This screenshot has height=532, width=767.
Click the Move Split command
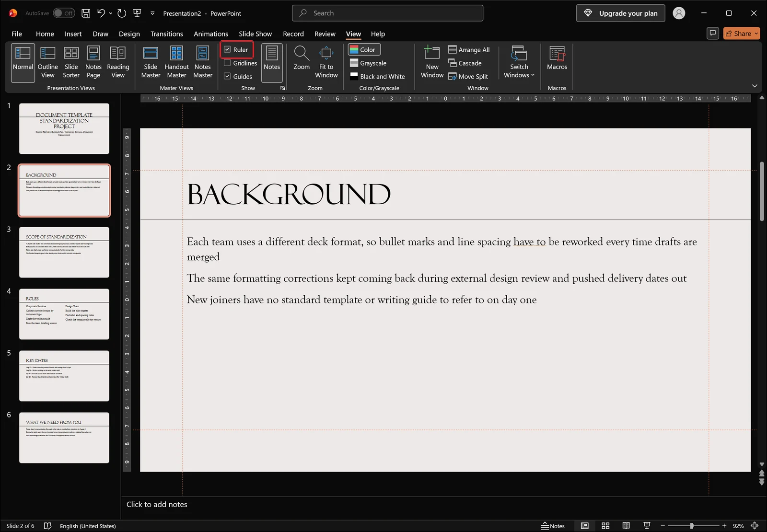pos(468,76)
